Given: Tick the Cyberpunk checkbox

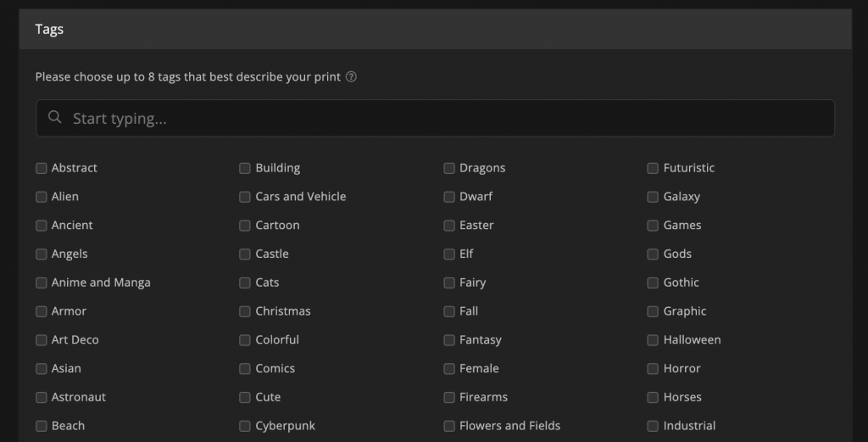Looking at the screenshot, I should coord(245,426).
